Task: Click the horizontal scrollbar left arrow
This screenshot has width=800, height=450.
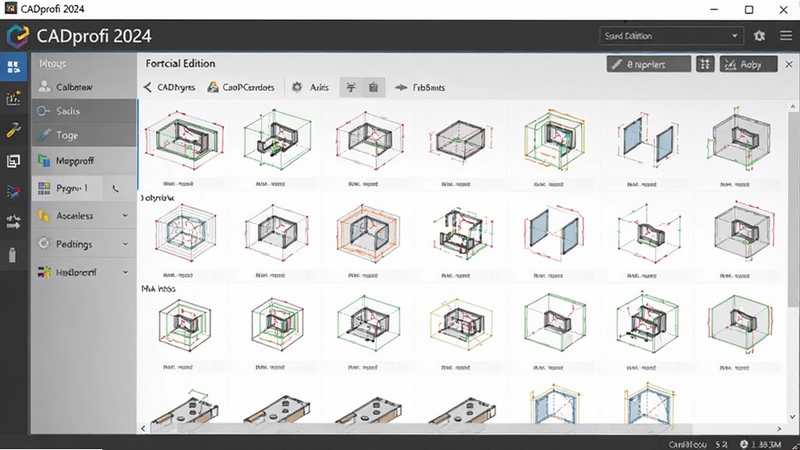Action: 143,429
